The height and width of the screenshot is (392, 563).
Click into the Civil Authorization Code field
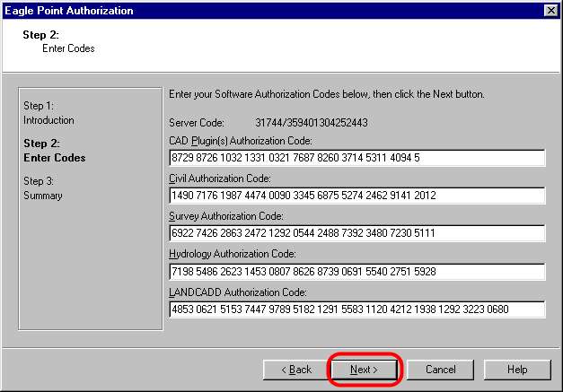point(356,196)
